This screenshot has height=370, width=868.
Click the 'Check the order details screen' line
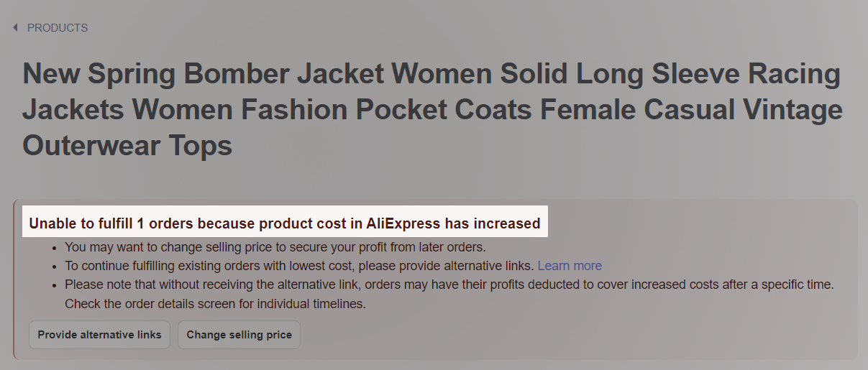tap(216, 304)
